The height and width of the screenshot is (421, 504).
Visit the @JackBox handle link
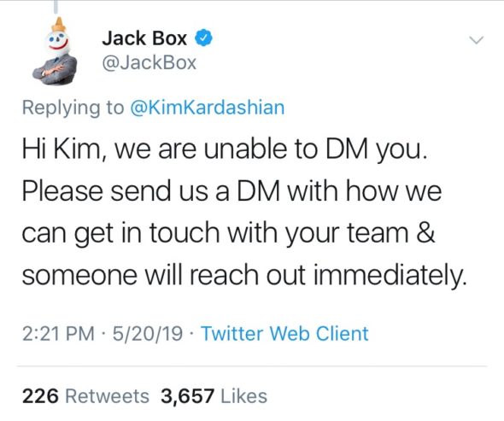tap(149, 62)
